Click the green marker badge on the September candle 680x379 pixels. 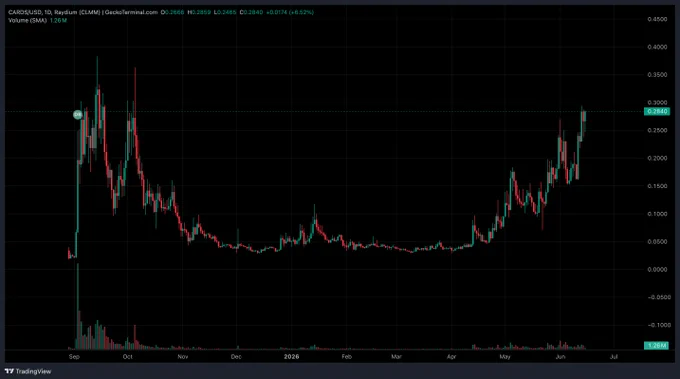[78, 115]
